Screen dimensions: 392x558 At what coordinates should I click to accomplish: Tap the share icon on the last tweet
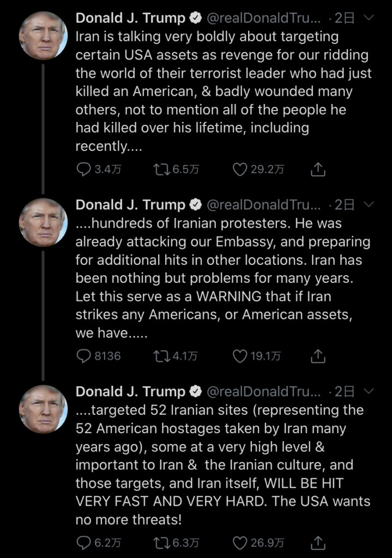coord(318,543)
